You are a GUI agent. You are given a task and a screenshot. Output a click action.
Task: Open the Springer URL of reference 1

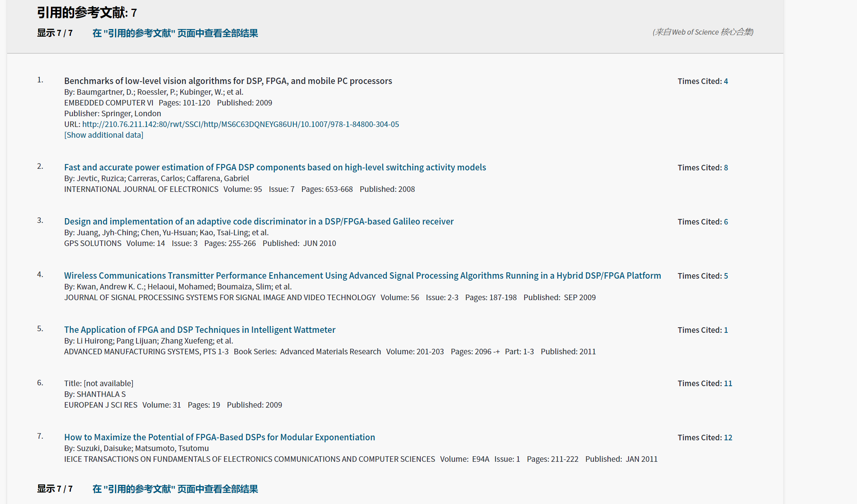pos(240,124)
